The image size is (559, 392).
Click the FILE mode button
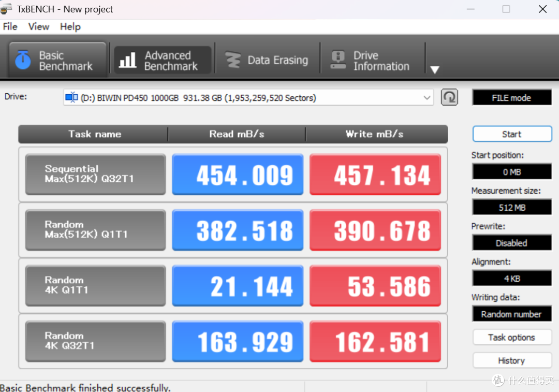pos(512,98)
